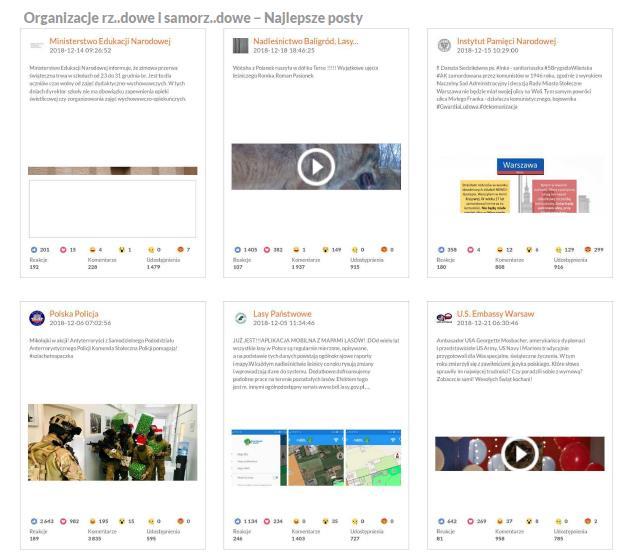
Task: Select timestamp 2018-12-18 18:46:25
Action: pyautogui.click(x=284, y=51)
